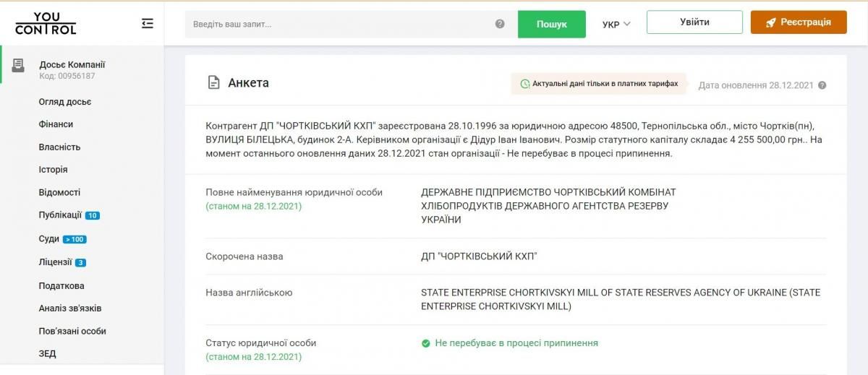
Task: Select the Досьє Компанії header item
Action: click(72, 64)
